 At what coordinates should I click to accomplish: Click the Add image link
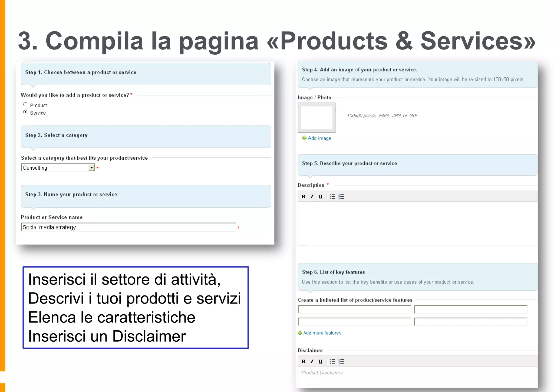click(x=319, y=138)
